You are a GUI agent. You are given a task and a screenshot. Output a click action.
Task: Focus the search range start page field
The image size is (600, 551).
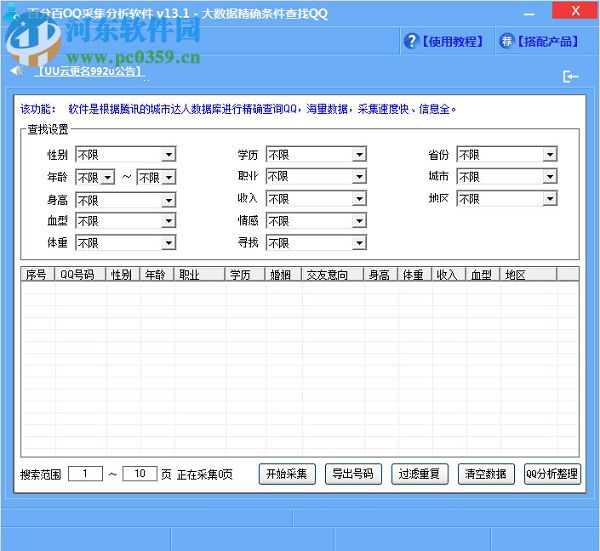[x=85, y=474]
